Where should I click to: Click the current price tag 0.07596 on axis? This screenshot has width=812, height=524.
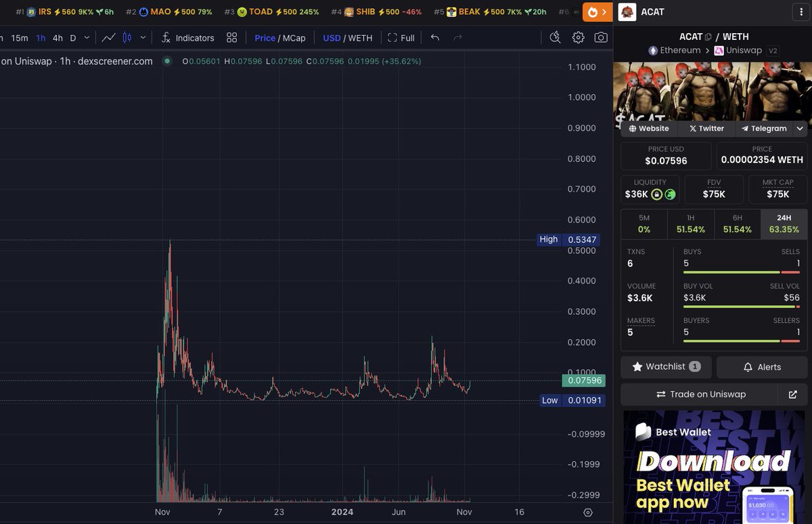click(x=583, y=380)
